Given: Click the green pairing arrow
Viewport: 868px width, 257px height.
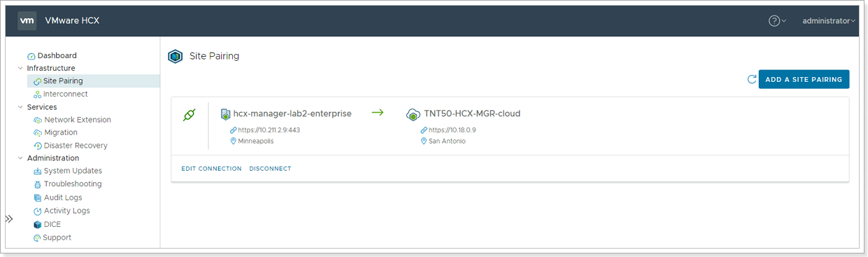Looking at the screenshot, I should [x=378, y=113].
